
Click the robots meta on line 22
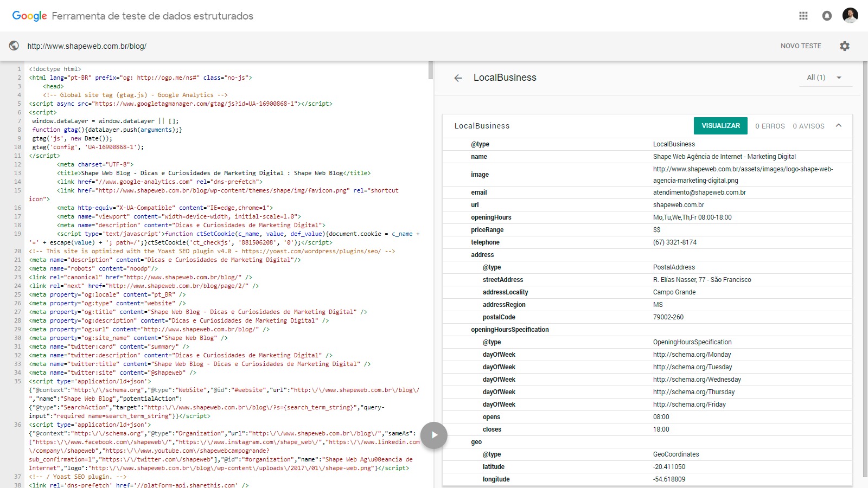pyautogui.click(x=93, y=268)
